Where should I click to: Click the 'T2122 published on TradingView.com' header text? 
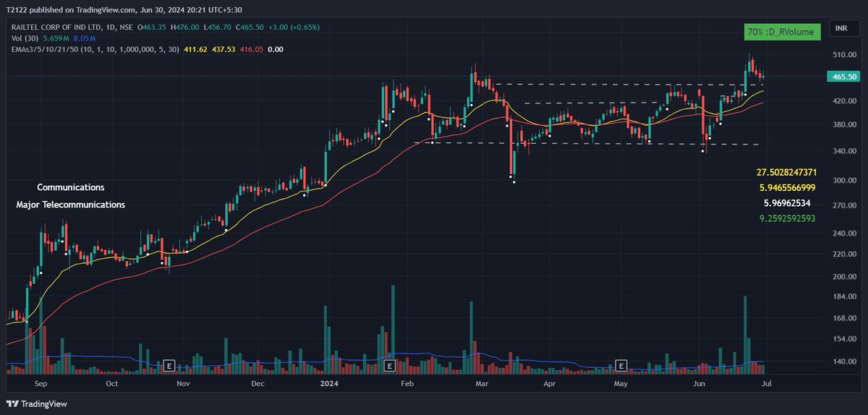click(71, 10)
